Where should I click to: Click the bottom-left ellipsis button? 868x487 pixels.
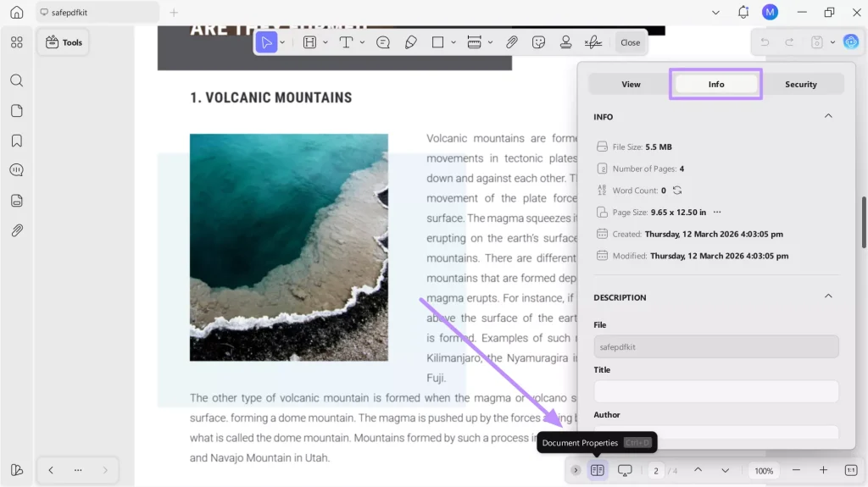[x=78, y=470]
